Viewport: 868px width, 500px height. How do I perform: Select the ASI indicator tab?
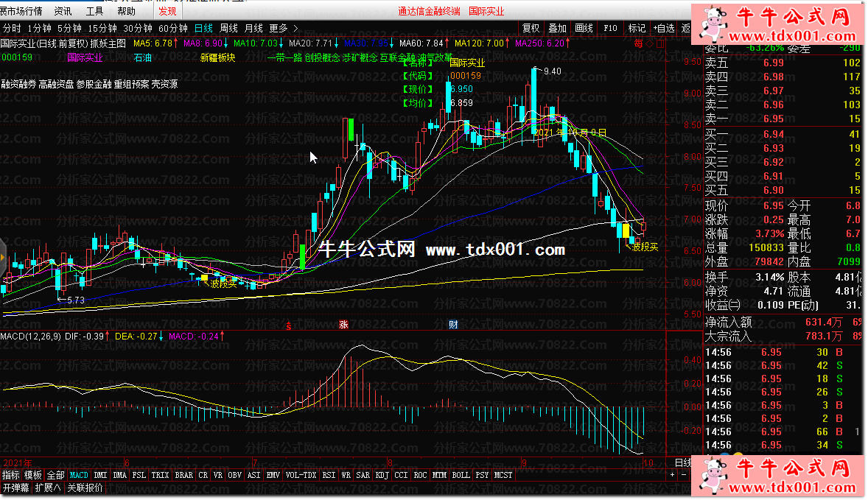pos(253,475)
